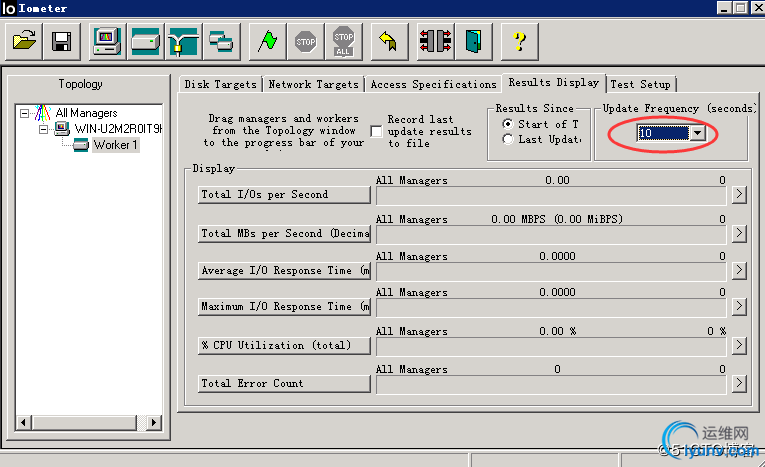Click Total I/Os per Second button

284,195
